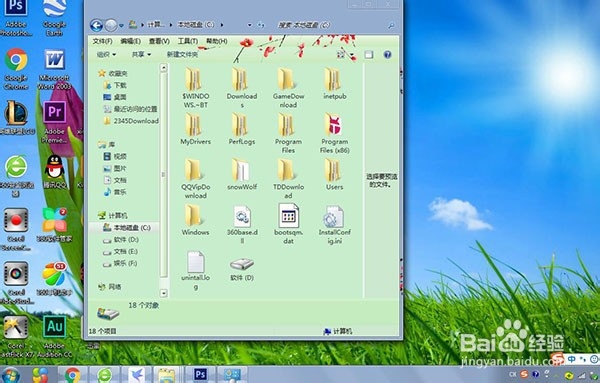Select 视频 library in navigation pane
The height and width of the screenshot is (383, 600).
(x=115, y=156)
